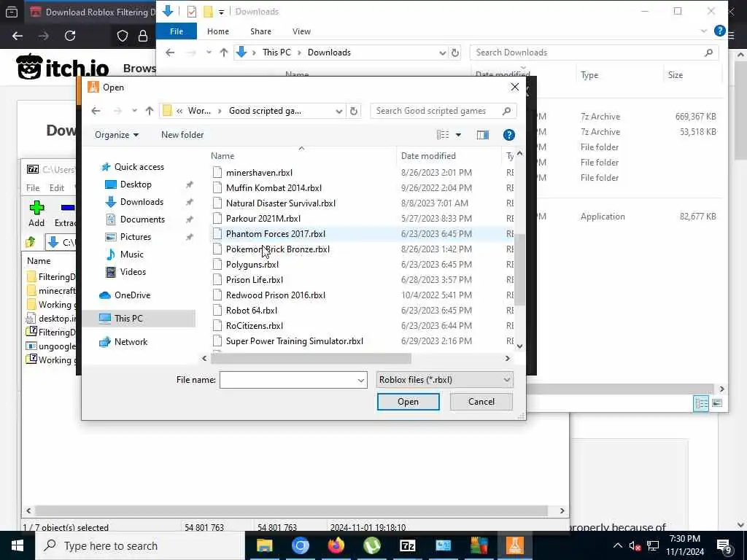Open the Roblox files type filter dropdown
Image resolution: width=747 pixels, height=560 pixels.
(444, 379)
